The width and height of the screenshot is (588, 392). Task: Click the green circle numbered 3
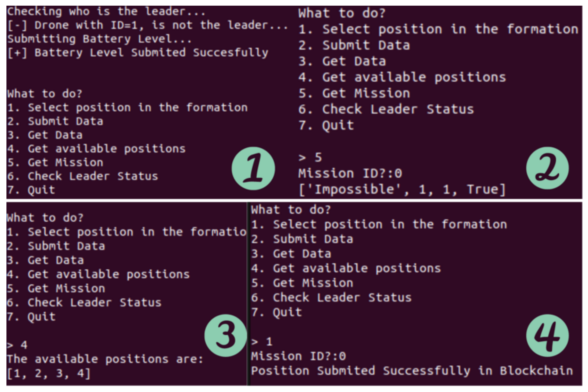coord(226,335)
